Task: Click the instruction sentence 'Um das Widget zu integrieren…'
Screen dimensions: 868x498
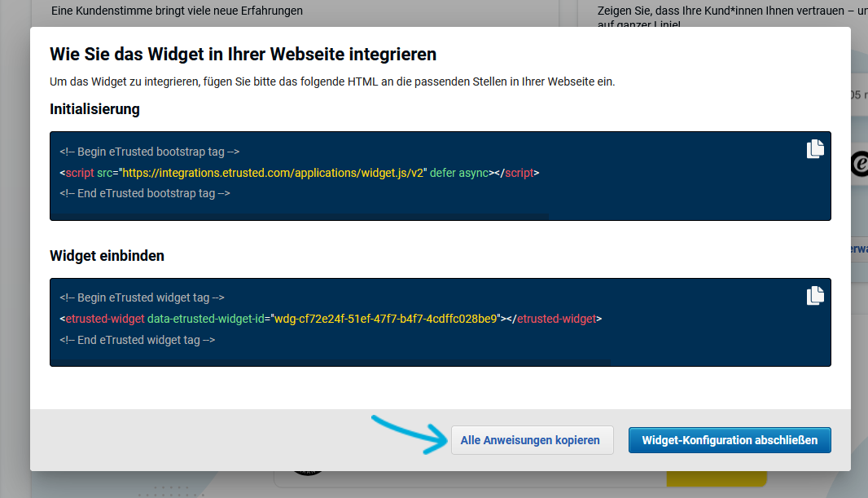Action: click(332, 82)
